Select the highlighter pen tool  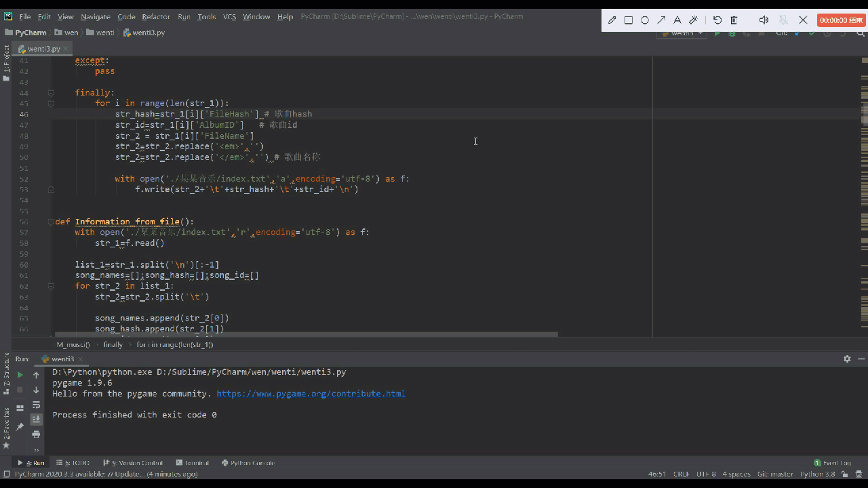click(x=693, y=20)
